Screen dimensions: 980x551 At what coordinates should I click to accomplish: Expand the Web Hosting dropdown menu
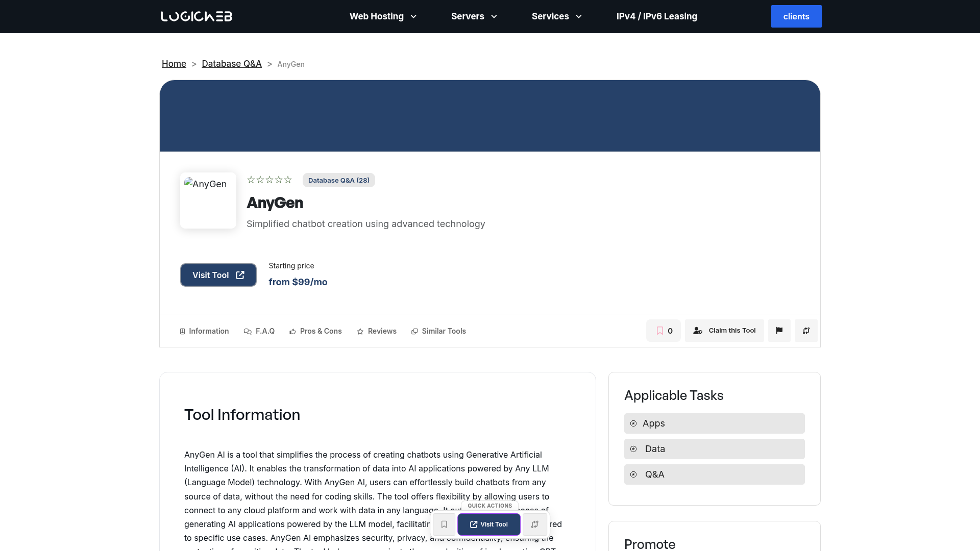pyautogui.click(x=383, y=16)
